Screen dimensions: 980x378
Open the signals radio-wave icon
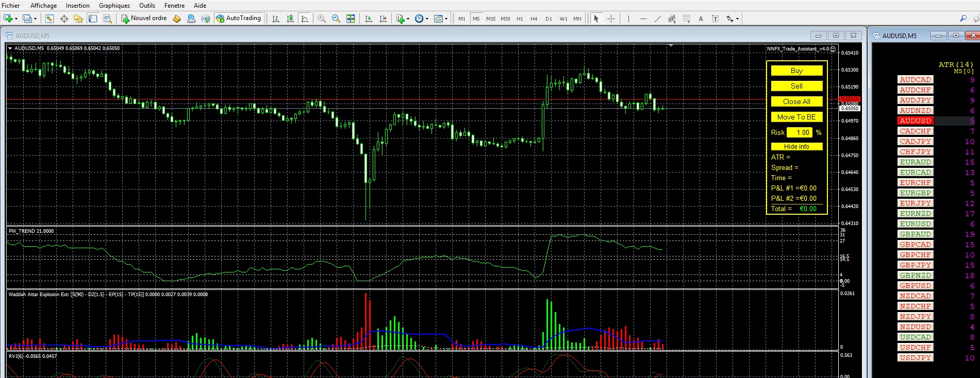coord(206,19)
